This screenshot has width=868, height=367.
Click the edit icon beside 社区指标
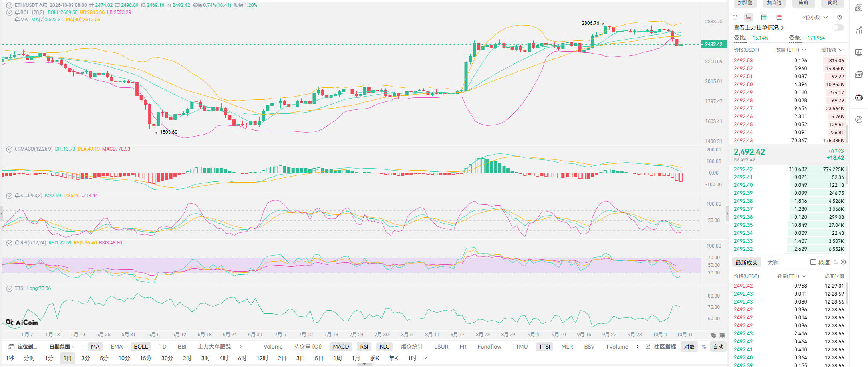[x=648, y=347]
